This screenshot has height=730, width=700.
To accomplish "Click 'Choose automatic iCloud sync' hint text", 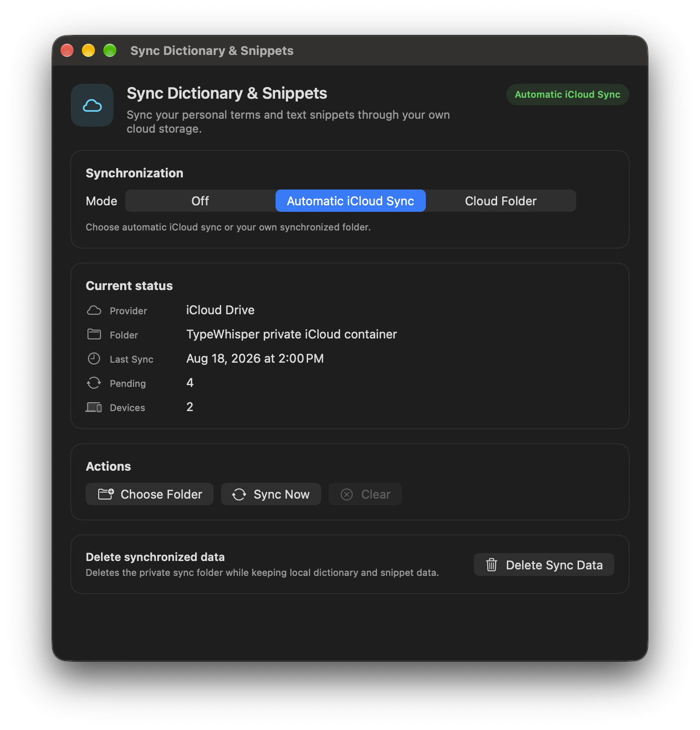I will pos(228,227).
